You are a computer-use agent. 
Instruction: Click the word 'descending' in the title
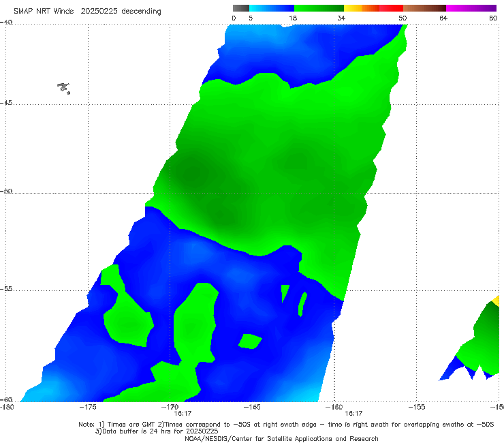click(x=142, y=12)
